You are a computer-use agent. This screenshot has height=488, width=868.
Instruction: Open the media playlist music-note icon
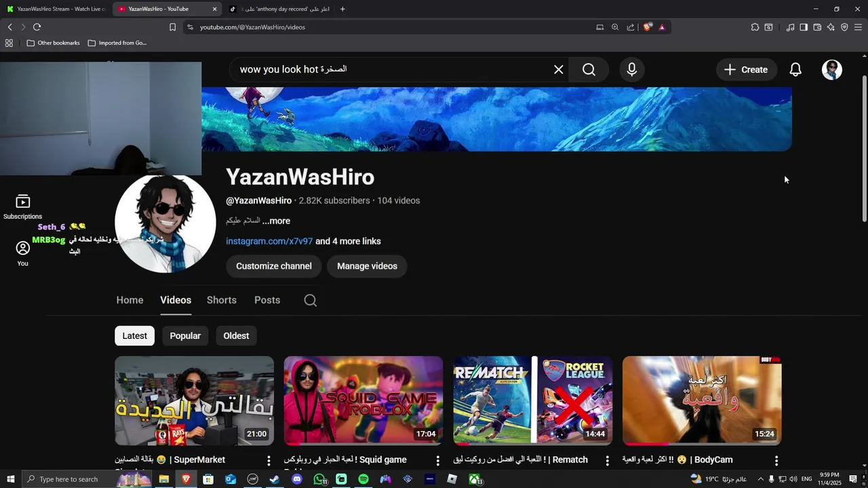[790, 27]
